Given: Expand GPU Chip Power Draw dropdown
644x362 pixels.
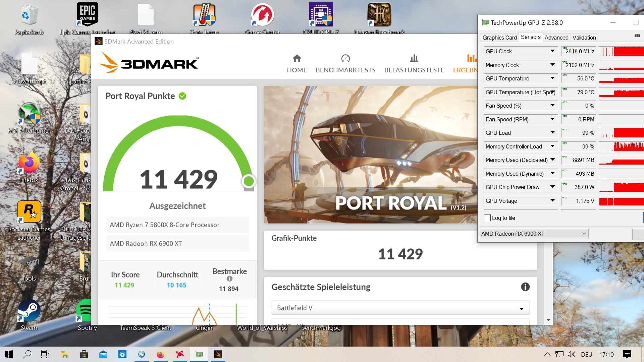Looking at the screenshot, I should pos(552,187).
